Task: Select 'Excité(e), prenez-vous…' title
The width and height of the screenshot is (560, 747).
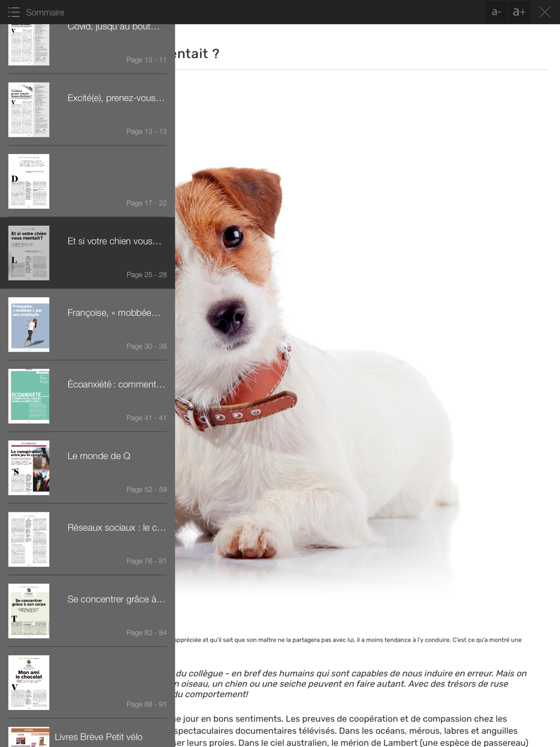Action: pyautogui.click(x=116, y=98)
